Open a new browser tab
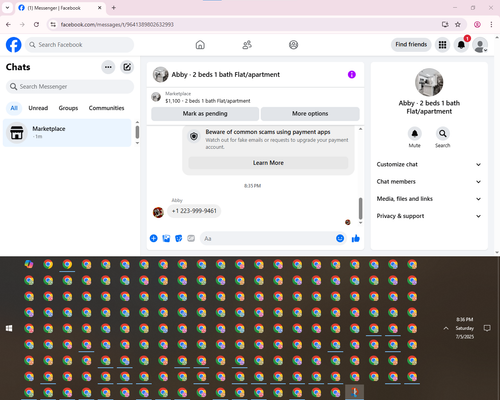This screenshot has height=400, width=500. point(114,8)
